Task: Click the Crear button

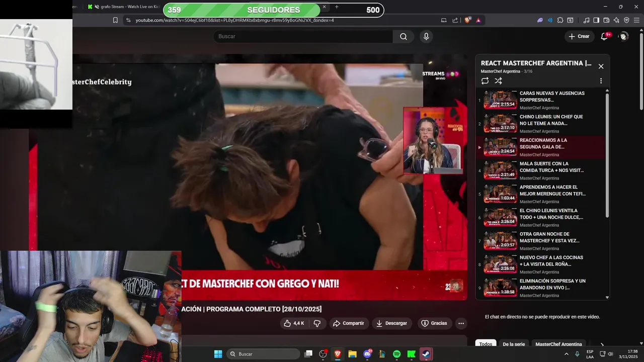Action: click(579, 36)
